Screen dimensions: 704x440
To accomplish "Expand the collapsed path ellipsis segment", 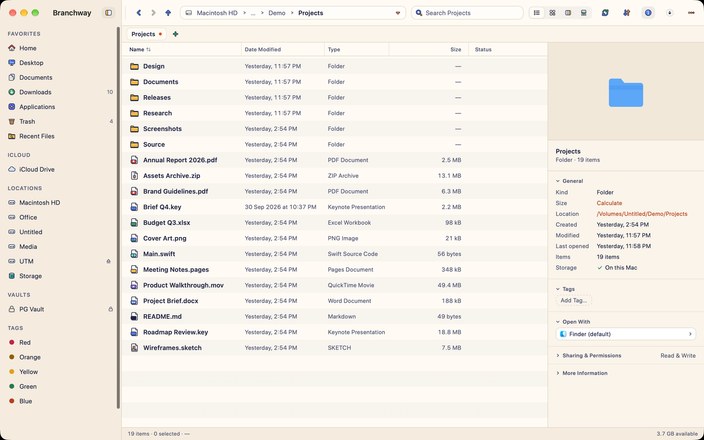I will tap(253, 13).
